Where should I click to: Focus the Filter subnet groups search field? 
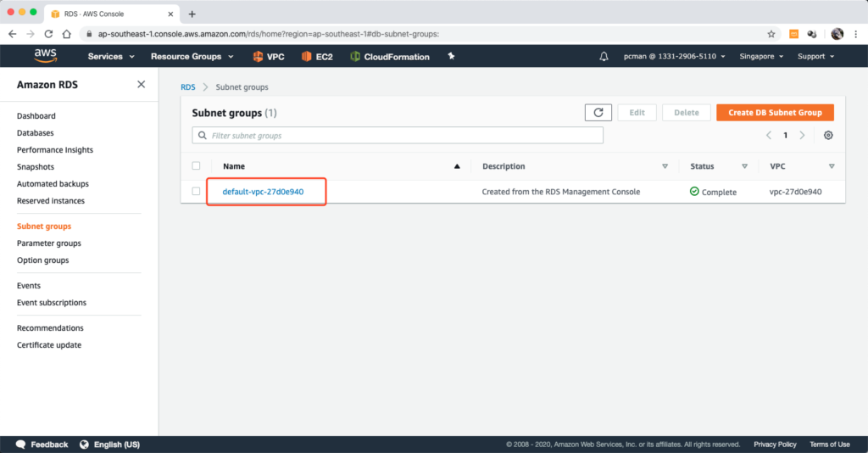coord(398,136)
